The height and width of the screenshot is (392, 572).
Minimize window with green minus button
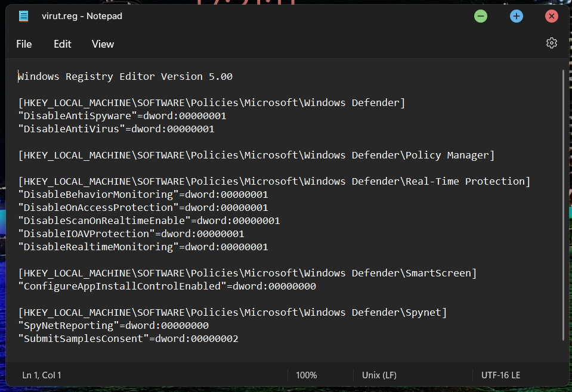tap(481, 16)
